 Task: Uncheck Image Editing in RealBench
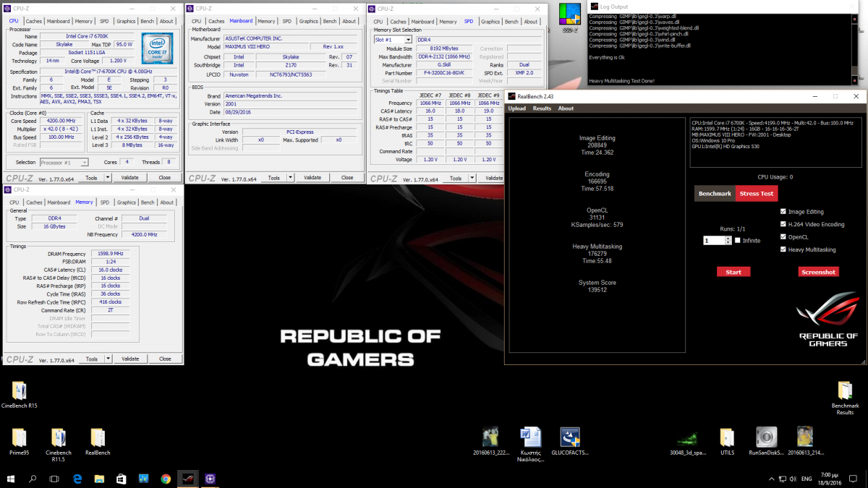[783, 212]
